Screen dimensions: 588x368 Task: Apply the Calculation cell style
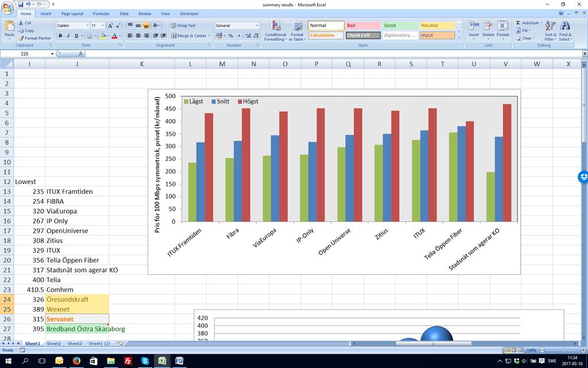tap(326, 35)
